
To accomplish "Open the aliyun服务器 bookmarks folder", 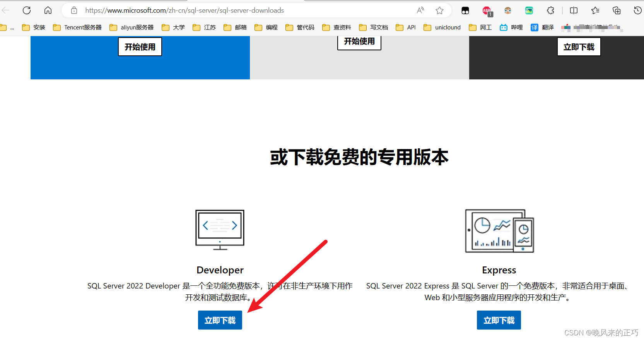I will click(132, 27).
